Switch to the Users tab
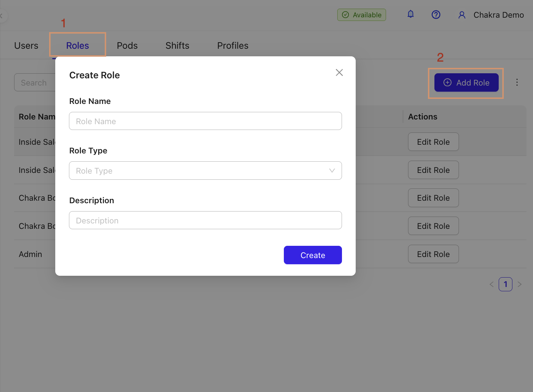This screenshot has width=533, height=392. 26,45
